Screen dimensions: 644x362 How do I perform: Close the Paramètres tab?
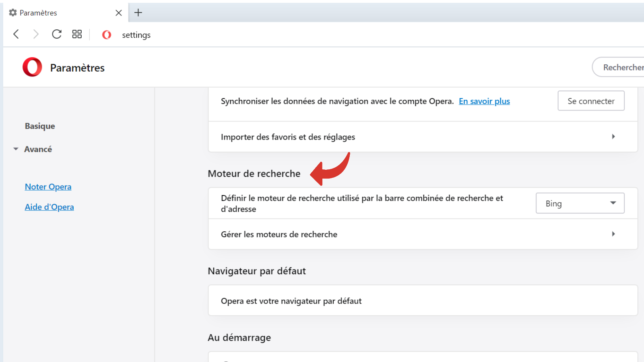point(119,13)
